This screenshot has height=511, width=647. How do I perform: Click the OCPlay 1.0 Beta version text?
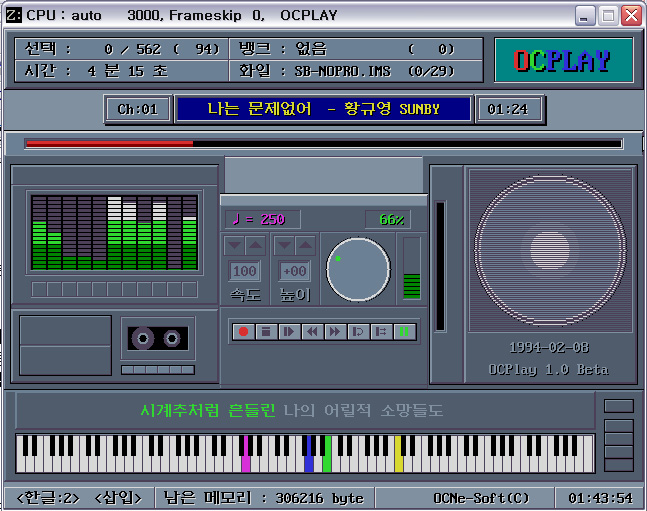pos(549,369)
